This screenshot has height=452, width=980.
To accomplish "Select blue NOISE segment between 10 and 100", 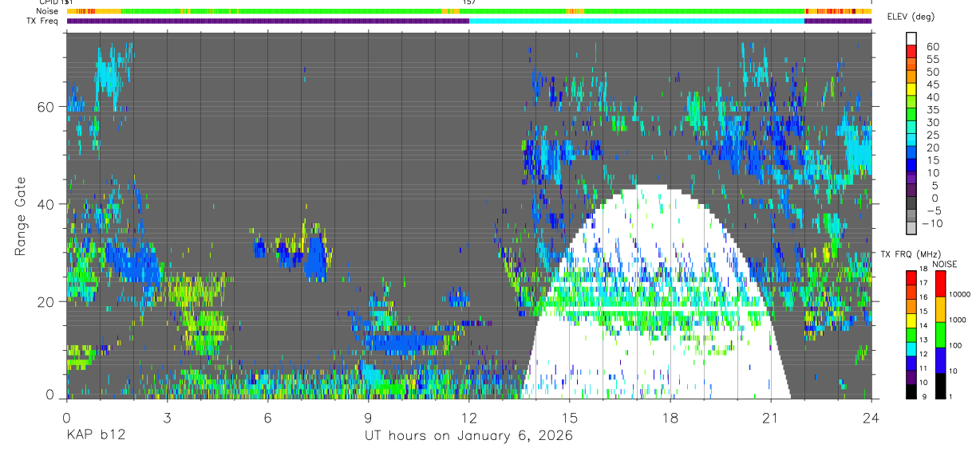I will pyautogui.click(x=940, y=360).
